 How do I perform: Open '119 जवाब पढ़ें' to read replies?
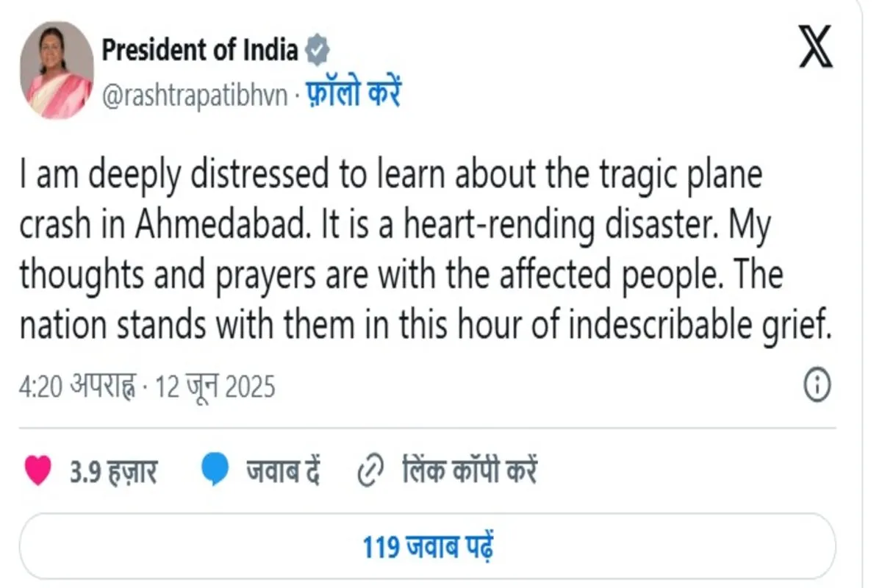click(429, 544)
